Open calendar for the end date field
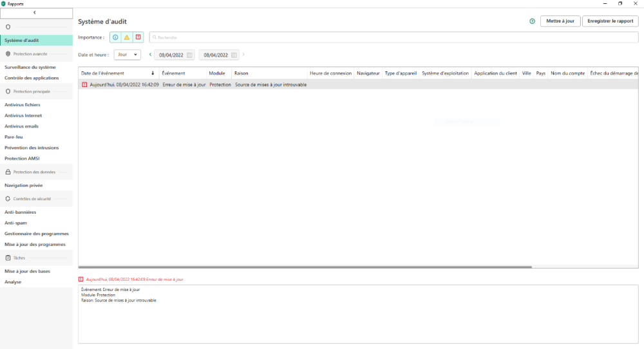The image size is (644, 349). 234,55
